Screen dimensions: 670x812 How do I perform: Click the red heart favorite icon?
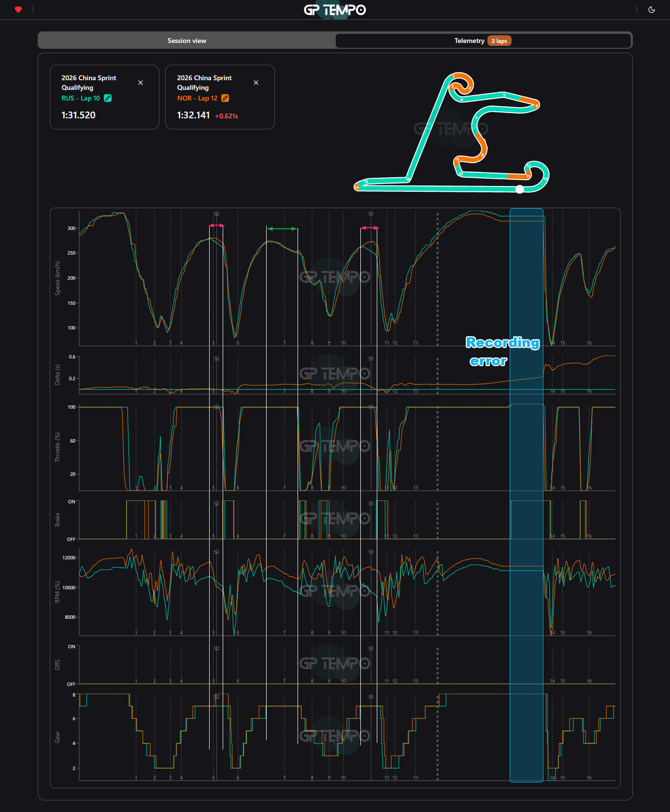[18, 10]
